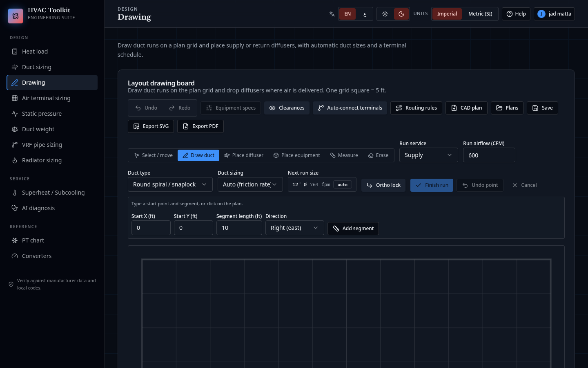588x368 pixels.
Task: Click the language translate icon
Action: pos(332,14)
